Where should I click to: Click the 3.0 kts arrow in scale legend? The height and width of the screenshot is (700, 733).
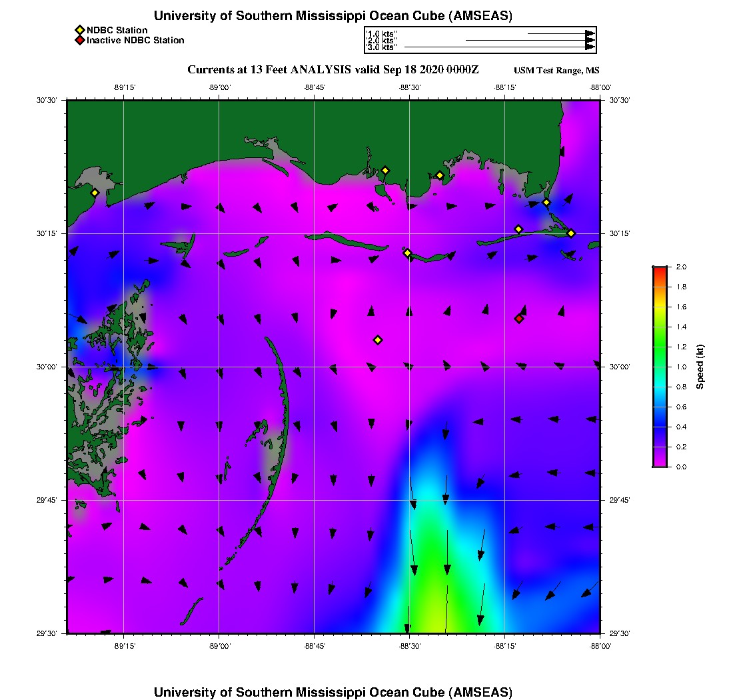tap(498, 47)
